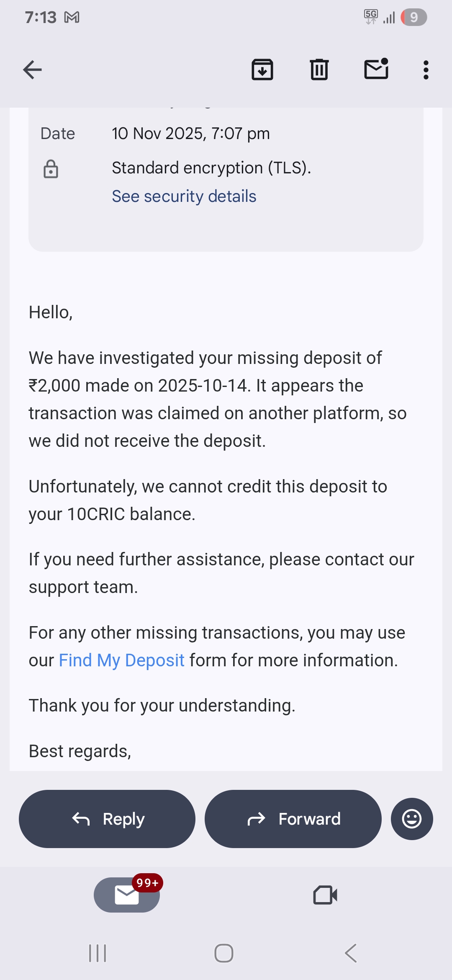The width and height of the screenshot is (452, 980).
Task: Archive this email using the archive icon
Action: [x=262, y=70]
